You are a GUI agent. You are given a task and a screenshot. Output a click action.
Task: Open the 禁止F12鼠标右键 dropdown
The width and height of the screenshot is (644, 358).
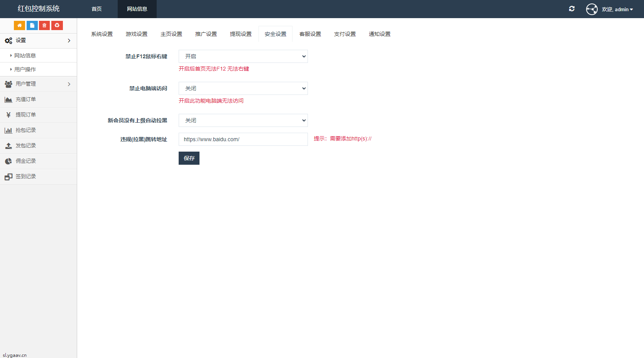point(243,56)
